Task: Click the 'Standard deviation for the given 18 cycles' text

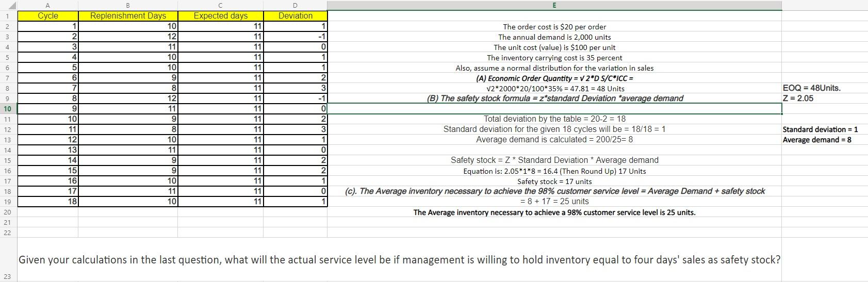Action: (x=554, y=129)
